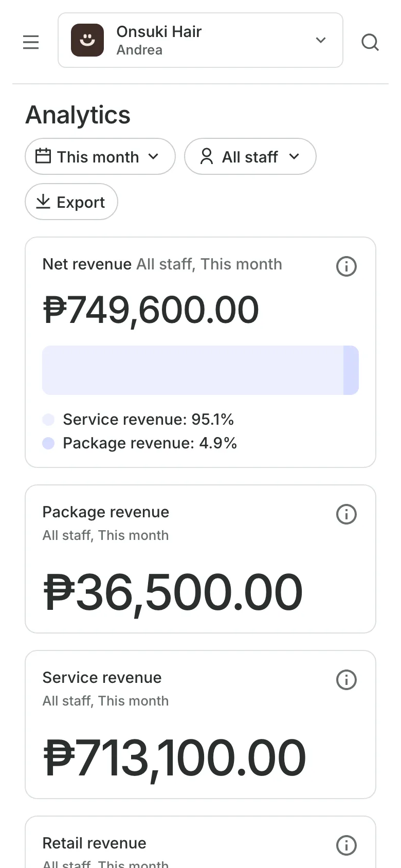Click the ₱713,100.00 service revenue amount
401x868 pixels.
tap(174, 758)
